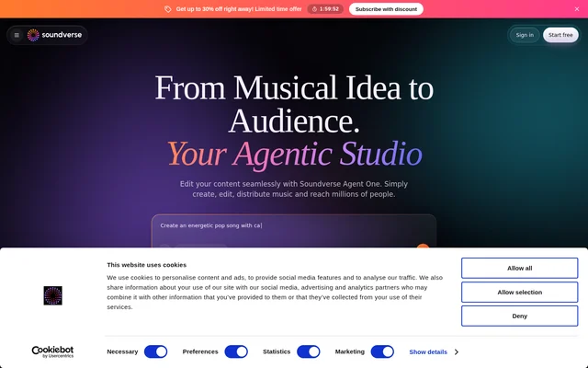Deny cookies with the Deny button
The height and width of the screenshot is (368, 588).
pyautogui.click(x=519, y=316)
